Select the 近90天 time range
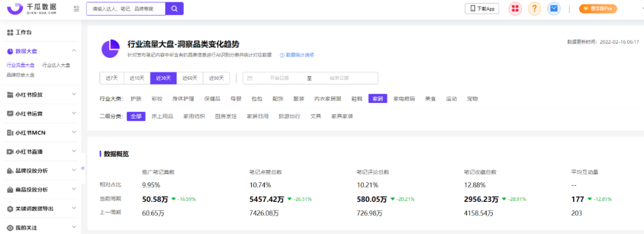Image resolution: width=644 pixels, height=234 pixels. [216, 78]
